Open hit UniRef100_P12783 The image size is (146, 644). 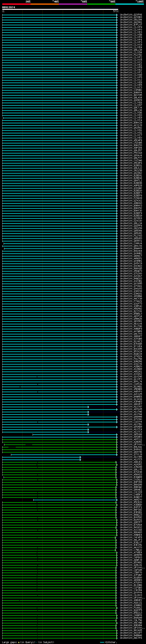coord(131,236)
